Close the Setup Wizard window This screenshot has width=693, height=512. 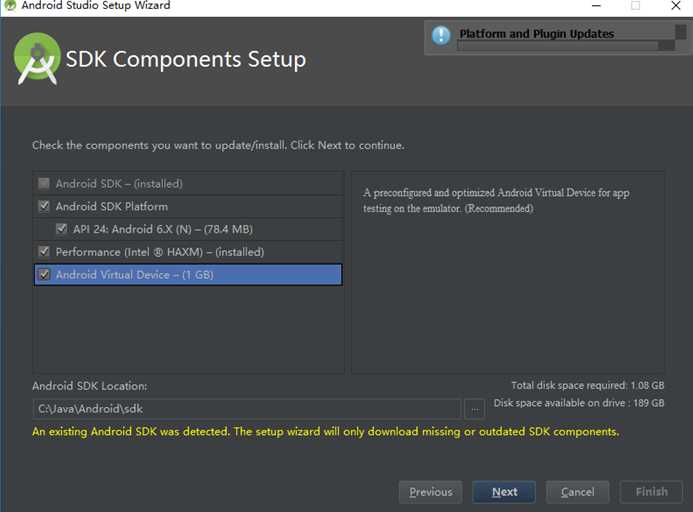676,6
